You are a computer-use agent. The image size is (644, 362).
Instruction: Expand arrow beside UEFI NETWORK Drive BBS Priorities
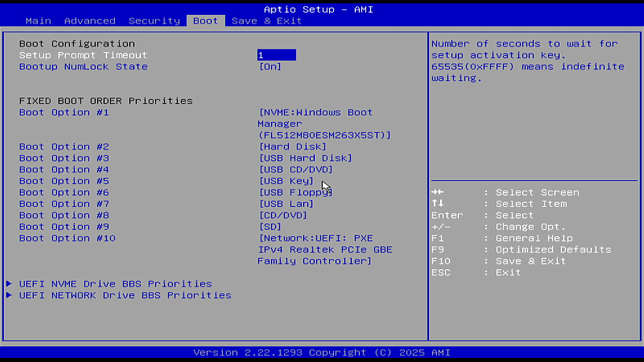point(9,295)
